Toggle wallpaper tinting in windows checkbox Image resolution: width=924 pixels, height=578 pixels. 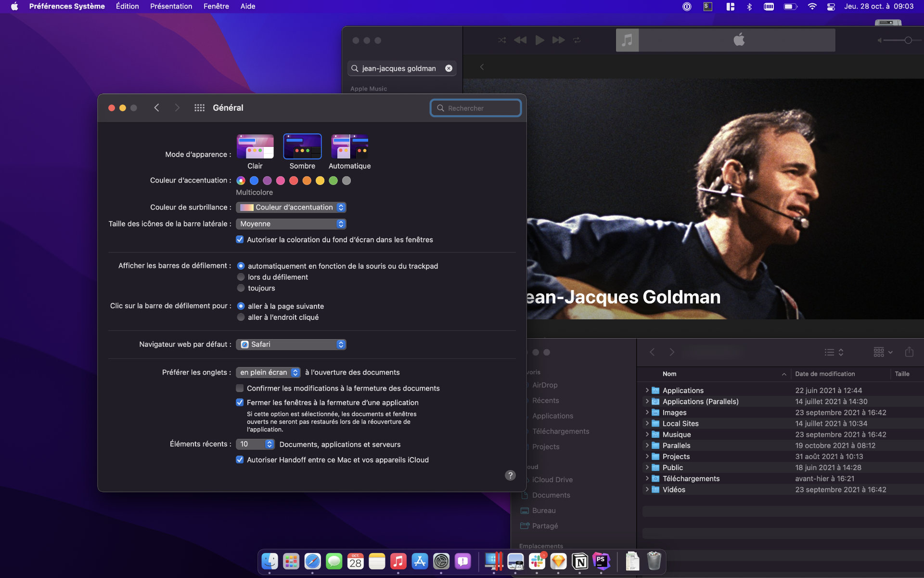[x=240, y=239]
